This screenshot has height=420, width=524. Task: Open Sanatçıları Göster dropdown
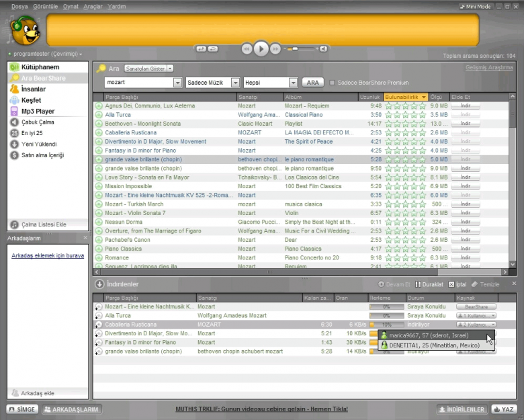[148, 69]
